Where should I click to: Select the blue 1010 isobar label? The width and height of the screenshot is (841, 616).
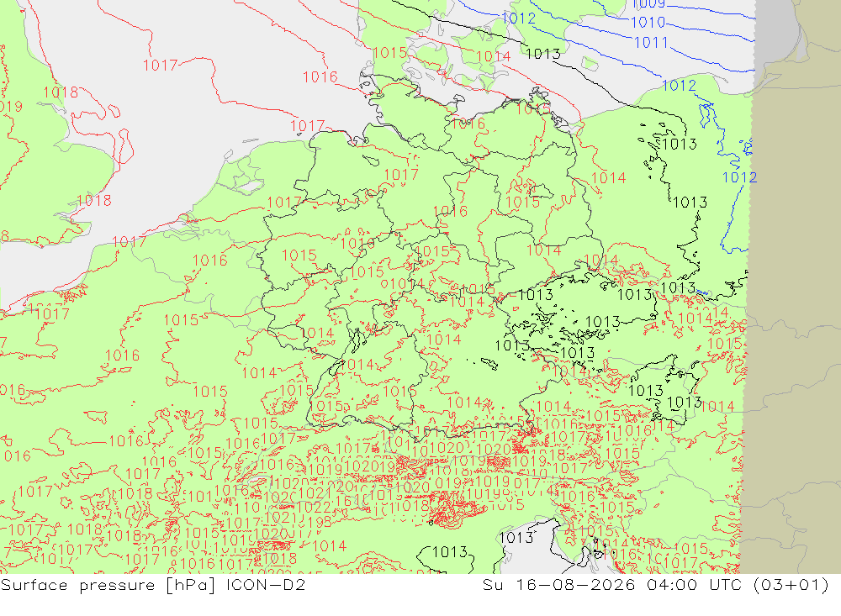(x=648, y=23)
